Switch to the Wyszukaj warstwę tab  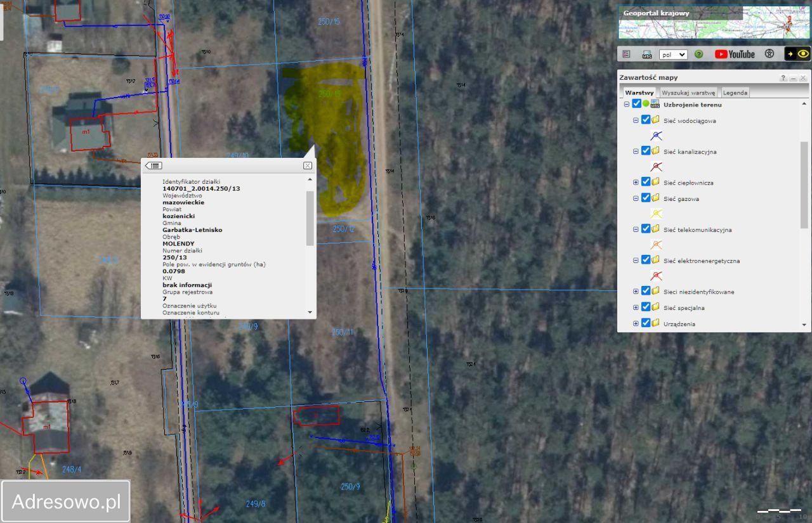[x=688, y=93]
